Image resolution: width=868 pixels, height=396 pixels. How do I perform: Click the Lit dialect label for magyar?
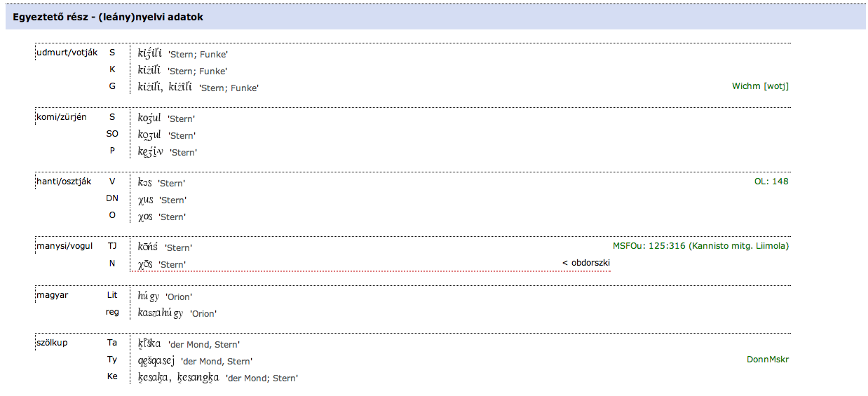[x=112, y=295]
